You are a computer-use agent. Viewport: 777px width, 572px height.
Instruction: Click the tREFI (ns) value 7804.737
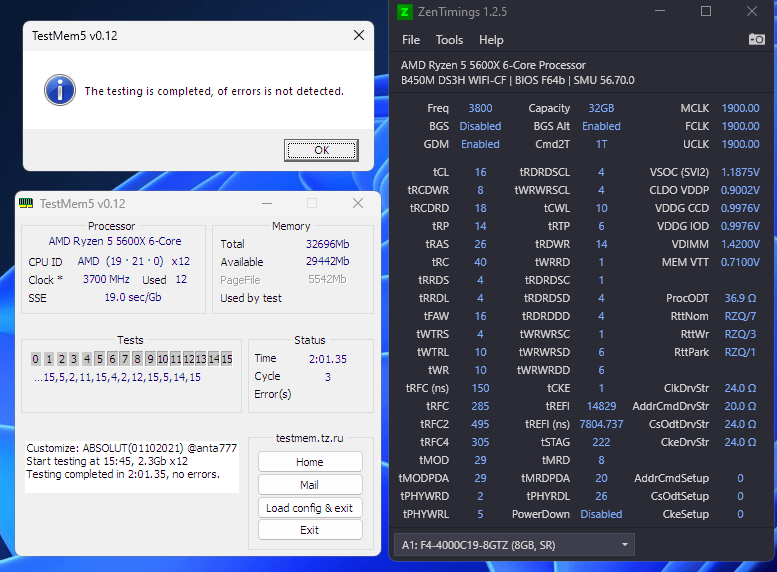click(x=601, y=424)
